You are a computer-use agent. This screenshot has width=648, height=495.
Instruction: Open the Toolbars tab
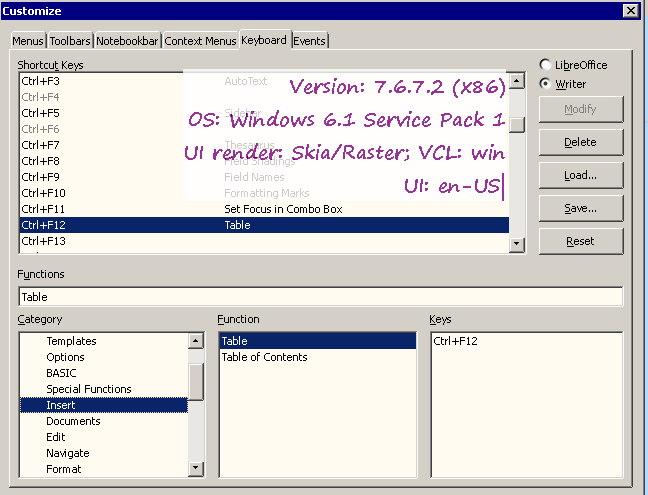tap(70, 41)
